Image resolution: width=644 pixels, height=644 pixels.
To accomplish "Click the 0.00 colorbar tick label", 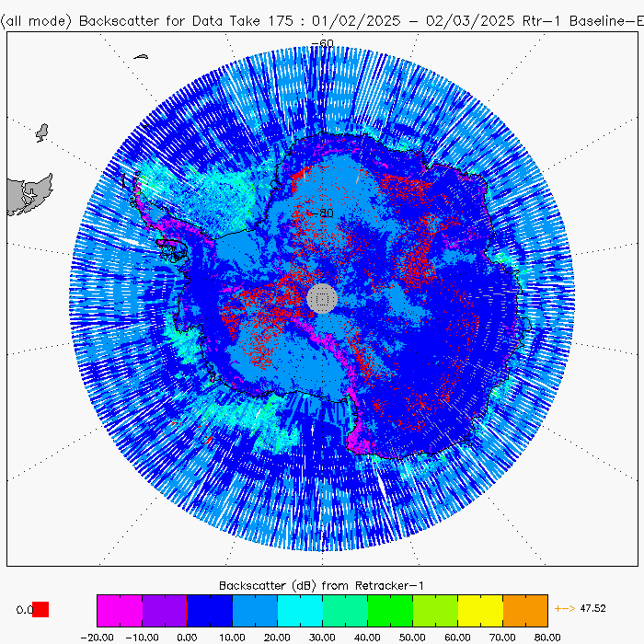I will [187, 638].
